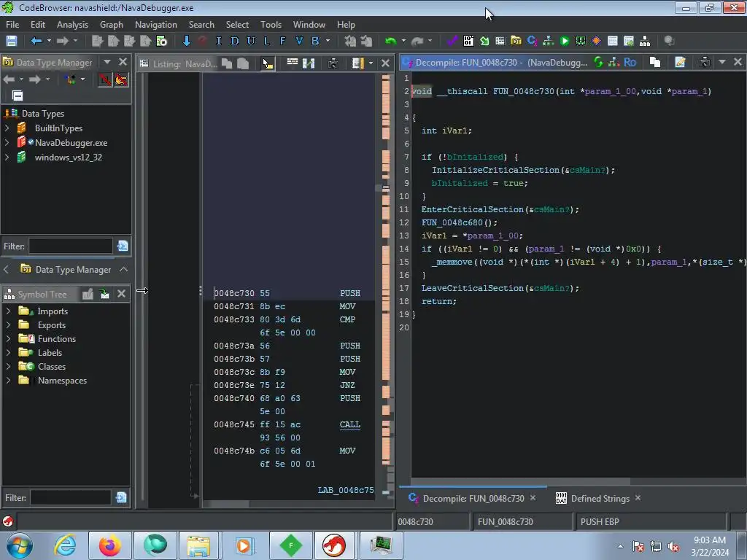Toggle the red data type filter icon
The width and height of the screenshot is (747, 560).
coord(105,79)
